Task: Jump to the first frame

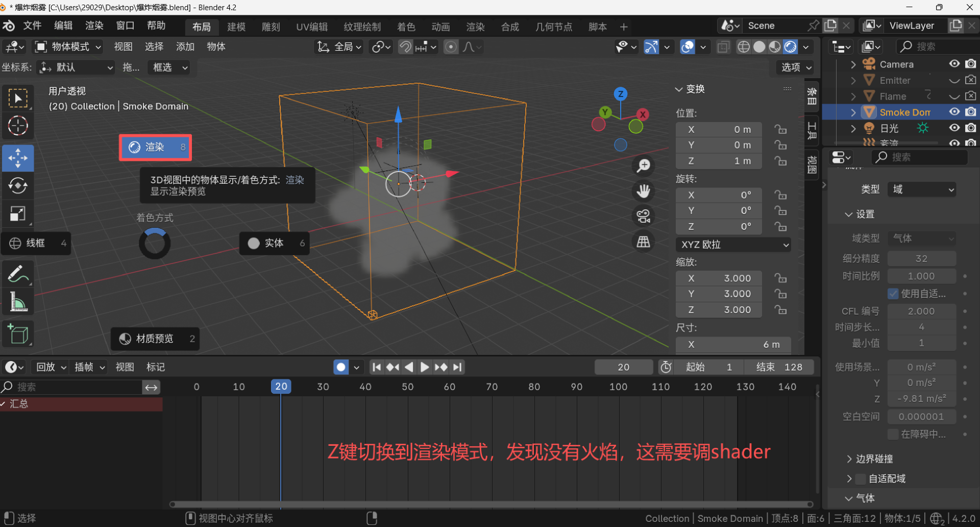Action: pos(377,367)
